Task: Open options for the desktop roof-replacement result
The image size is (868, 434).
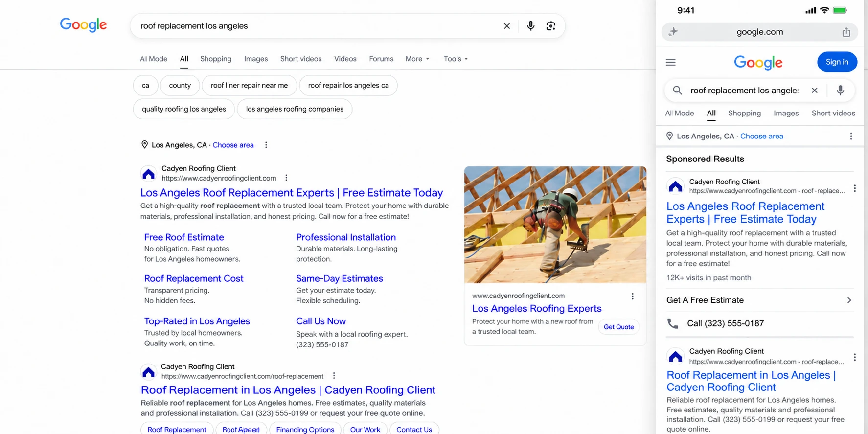Action: (x=334, y=376)
